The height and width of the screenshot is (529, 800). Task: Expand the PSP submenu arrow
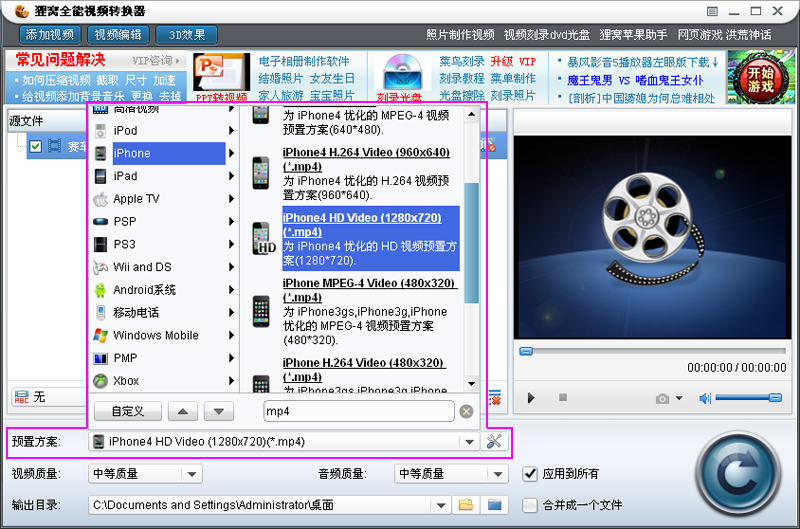pos(231,221)
